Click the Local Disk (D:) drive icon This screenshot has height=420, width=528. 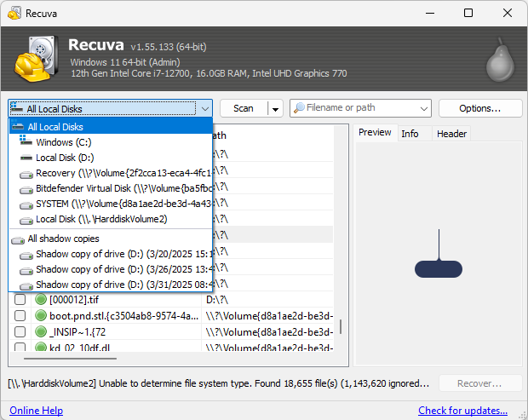26,158
